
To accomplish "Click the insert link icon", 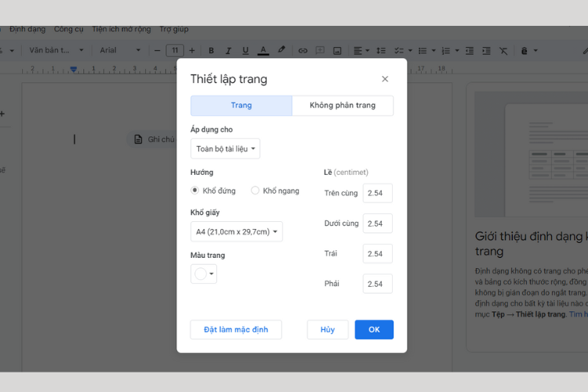I will [303, 50].
